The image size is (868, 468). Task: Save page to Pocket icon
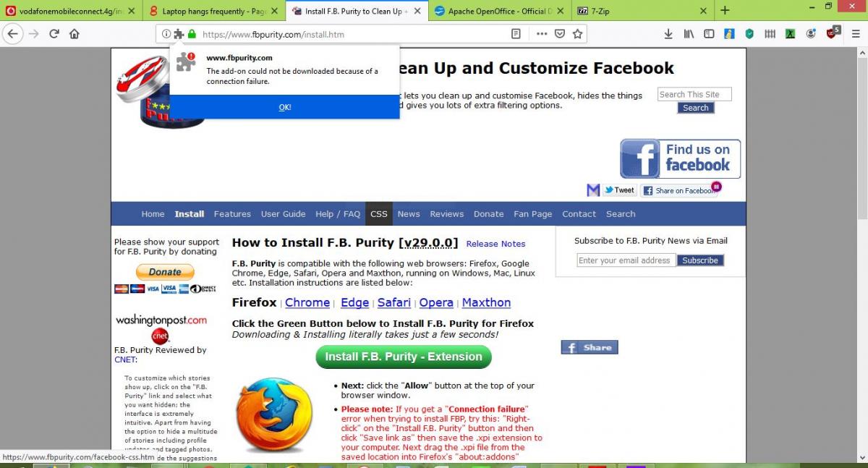(560, 34)
